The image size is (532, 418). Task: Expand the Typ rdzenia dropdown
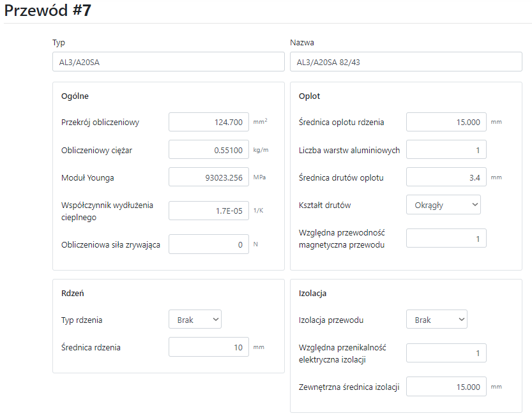(x=195, y=320)
